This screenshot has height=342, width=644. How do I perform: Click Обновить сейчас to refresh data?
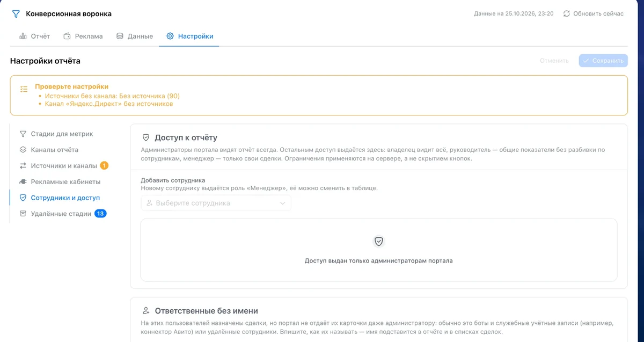tap(594, 13)
